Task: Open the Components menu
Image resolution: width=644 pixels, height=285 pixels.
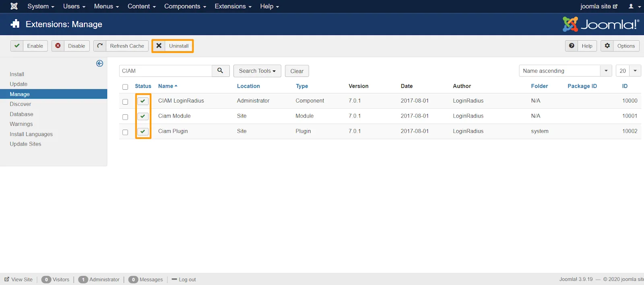Action: [x=185, y=6]
